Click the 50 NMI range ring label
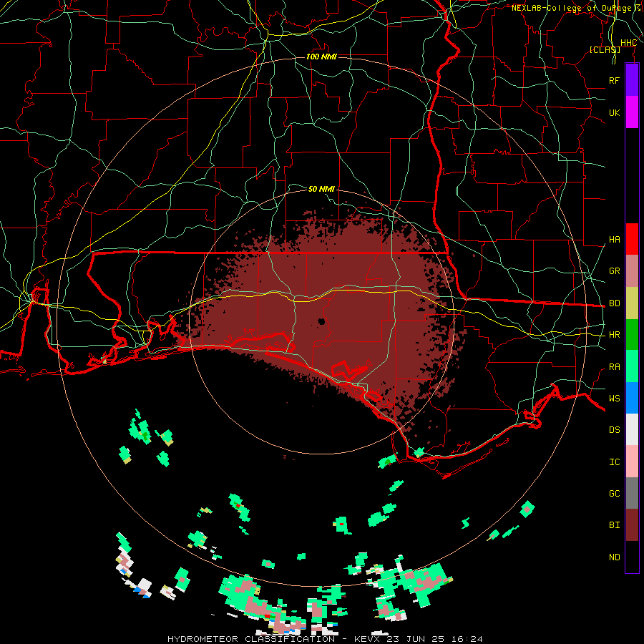 pos(321,189)
